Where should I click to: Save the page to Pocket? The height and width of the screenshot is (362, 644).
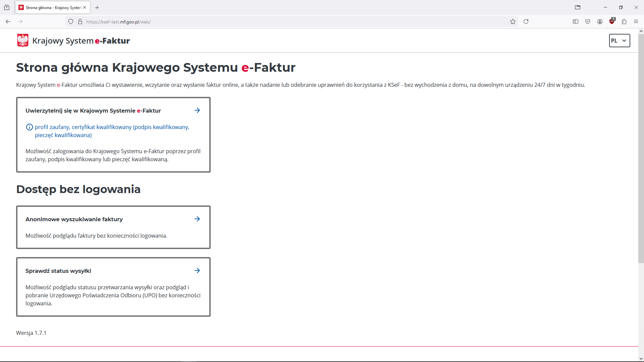588,21
